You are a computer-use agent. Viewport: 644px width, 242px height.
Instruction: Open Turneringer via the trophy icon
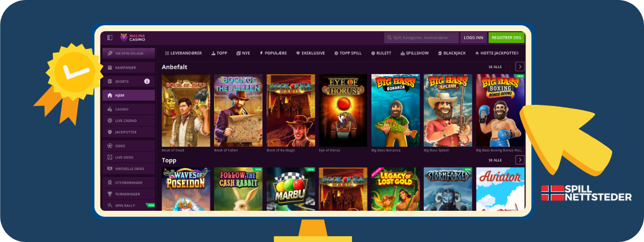(110, 194)
